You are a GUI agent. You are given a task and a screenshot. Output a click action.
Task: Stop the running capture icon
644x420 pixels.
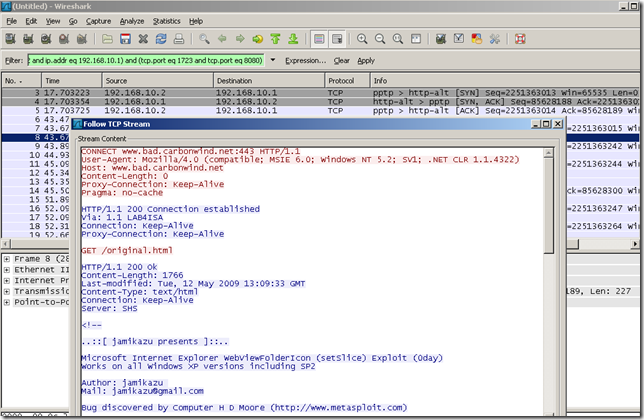point(64,39)
